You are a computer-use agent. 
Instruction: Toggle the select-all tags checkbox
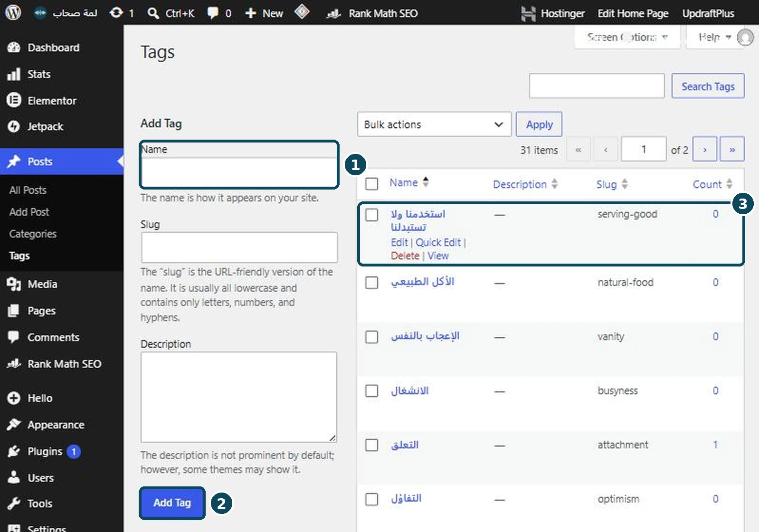click(x=372, y=184)
